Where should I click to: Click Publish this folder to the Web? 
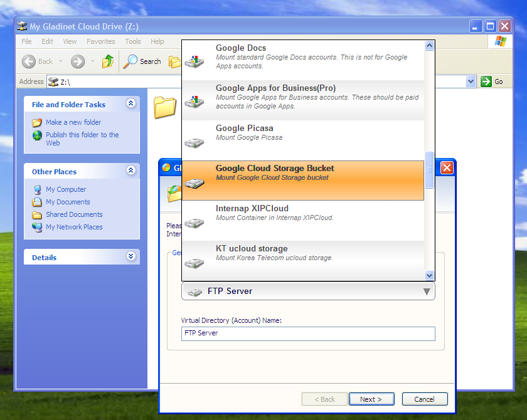tap(82, 139)
